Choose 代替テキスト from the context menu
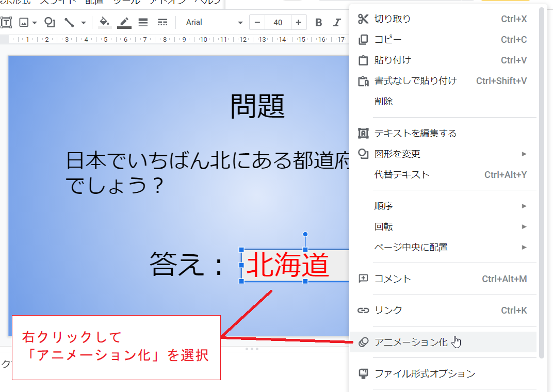Screen dimensions: 553x392 [443, 175]
